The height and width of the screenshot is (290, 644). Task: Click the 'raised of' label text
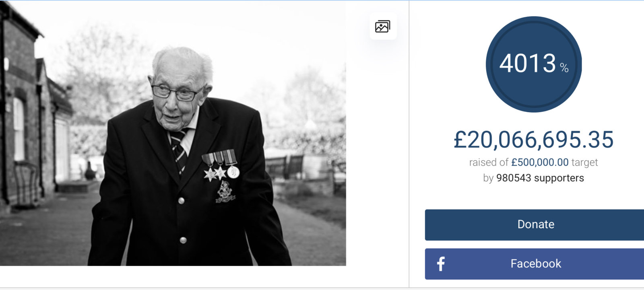pyautogui.click(x=489, y=162)
